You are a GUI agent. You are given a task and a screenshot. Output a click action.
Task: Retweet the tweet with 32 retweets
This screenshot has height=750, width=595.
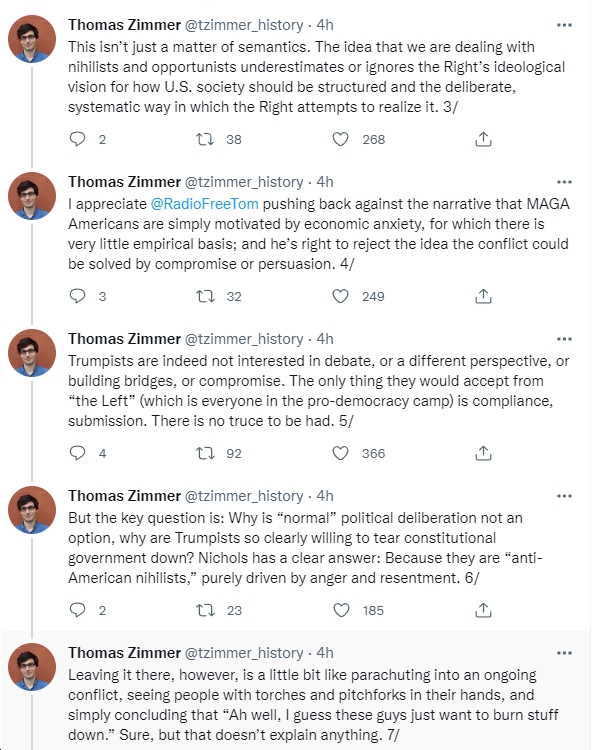click(x=205, y=296)
